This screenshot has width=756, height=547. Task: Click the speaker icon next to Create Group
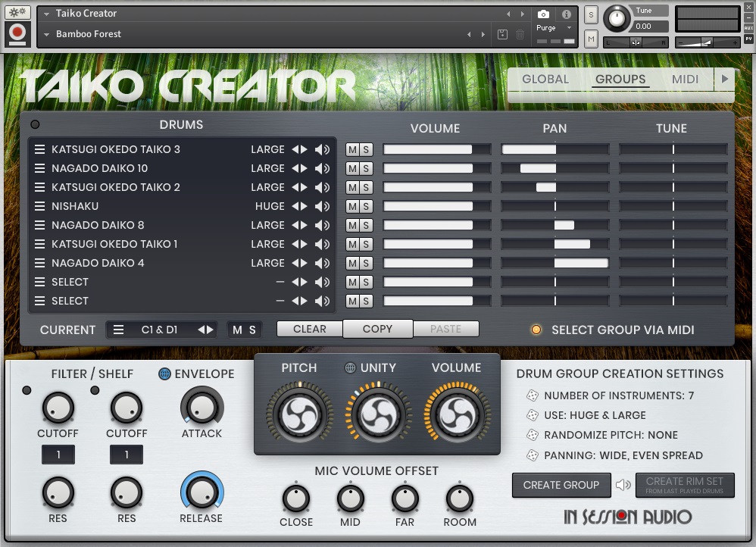623,485
